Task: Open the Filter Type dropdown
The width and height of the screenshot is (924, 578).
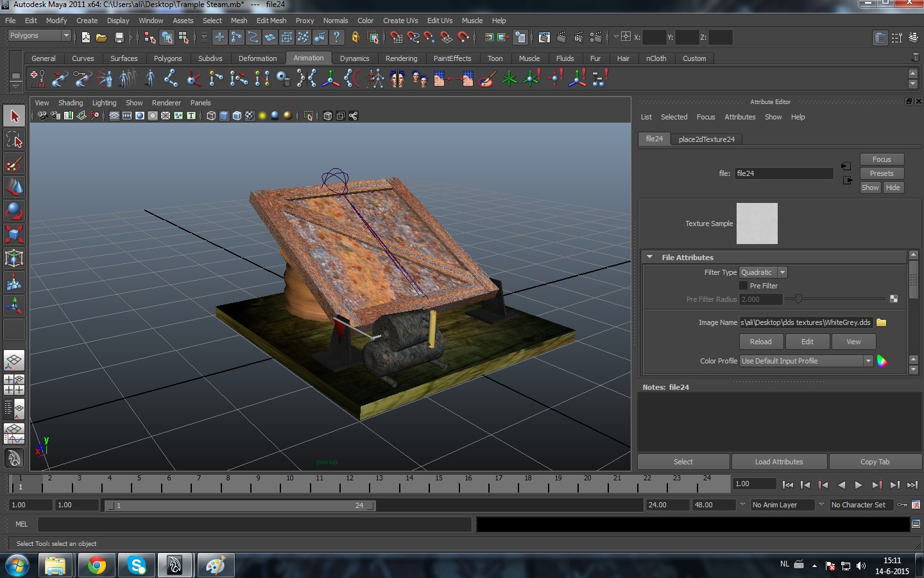Action: (763, 272)
